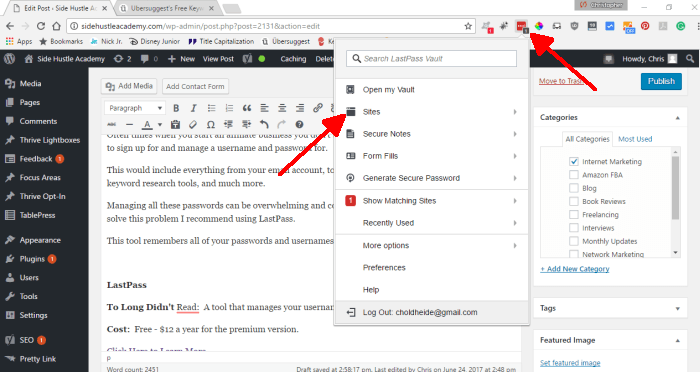Bookmark this page with star icon

tap(468, 26)
